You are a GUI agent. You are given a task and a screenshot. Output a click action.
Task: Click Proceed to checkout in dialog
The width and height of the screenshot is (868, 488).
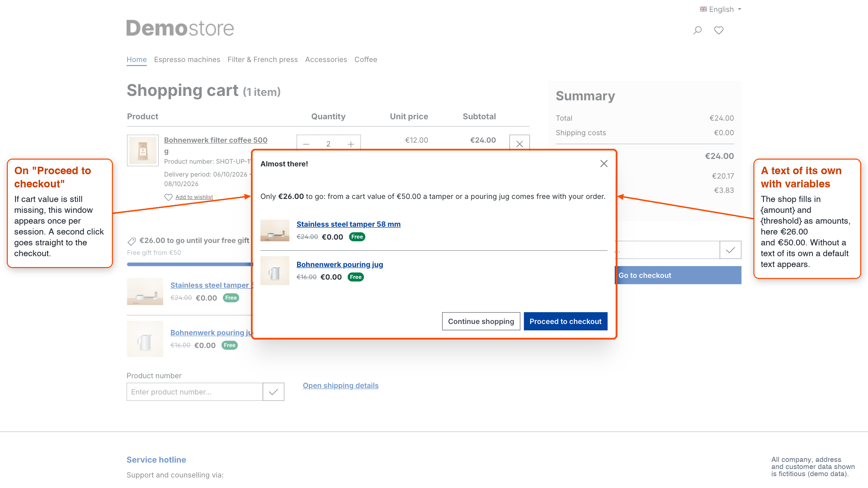pos(566,321)
